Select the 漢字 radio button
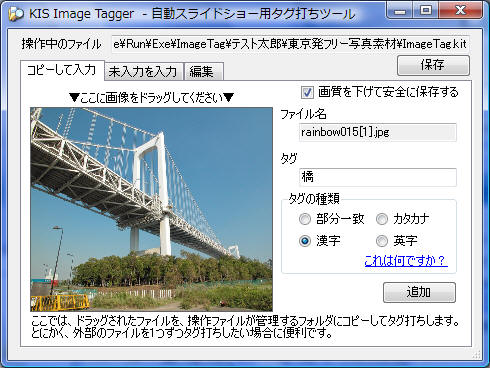The height and width of the screenshot is (368, 490). [305, 241]
